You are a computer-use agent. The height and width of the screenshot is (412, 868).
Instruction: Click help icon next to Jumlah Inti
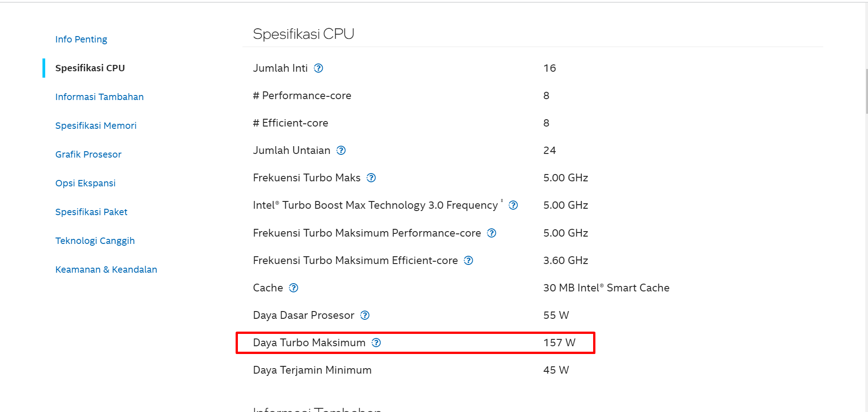(x=319, y=68)
